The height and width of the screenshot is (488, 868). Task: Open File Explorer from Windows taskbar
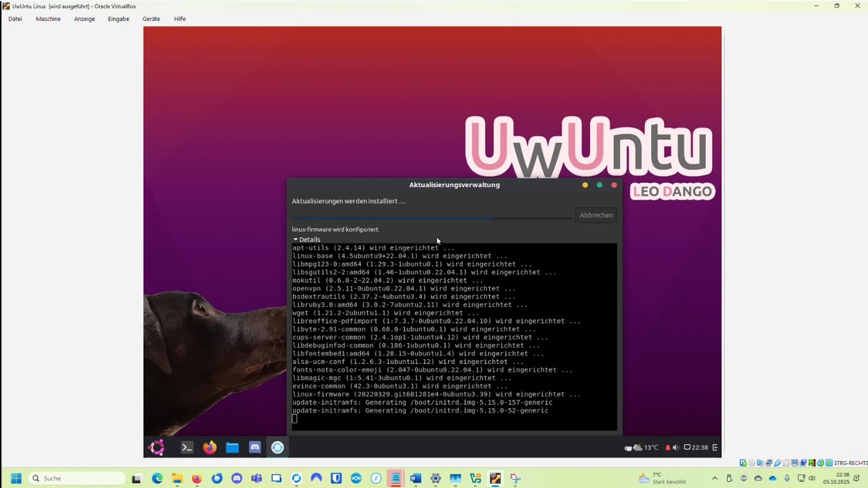tap(177, 479)
